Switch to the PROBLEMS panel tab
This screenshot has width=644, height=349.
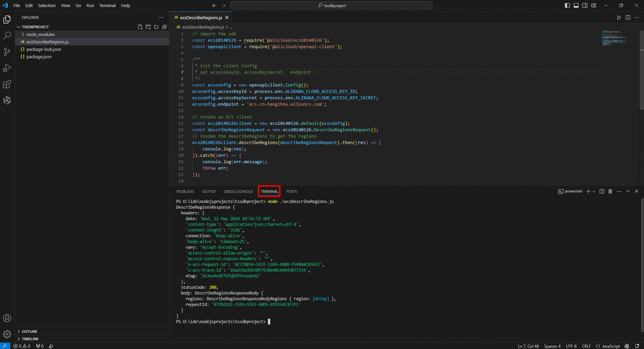point(185,191)
